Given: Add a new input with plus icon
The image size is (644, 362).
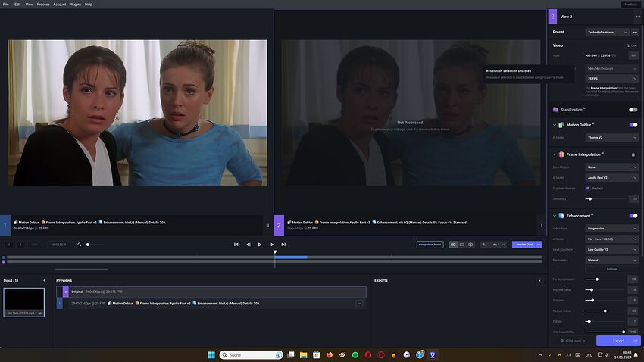Looking at the screenshot, I should 44,280.
